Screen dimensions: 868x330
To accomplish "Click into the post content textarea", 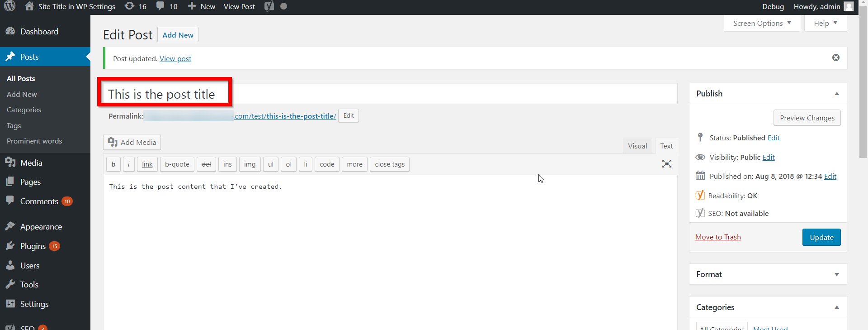I will [x=390, y=253].
